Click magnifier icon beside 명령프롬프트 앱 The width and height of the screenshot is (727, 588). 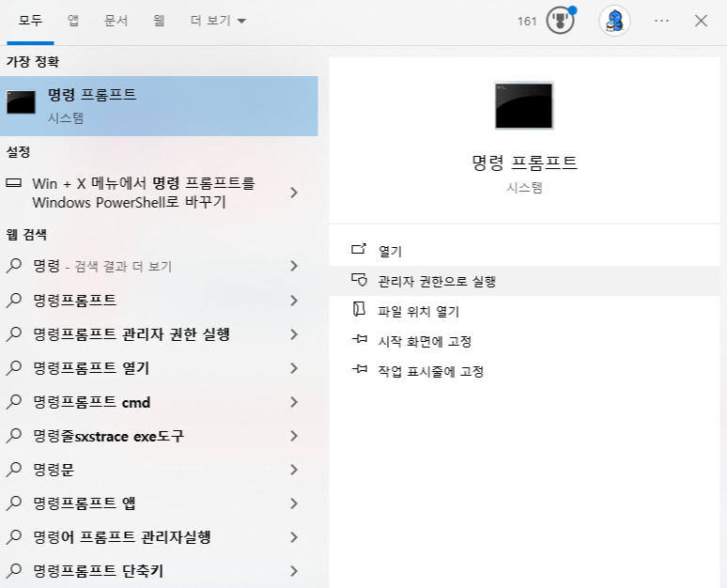click(x=14, y=503)
